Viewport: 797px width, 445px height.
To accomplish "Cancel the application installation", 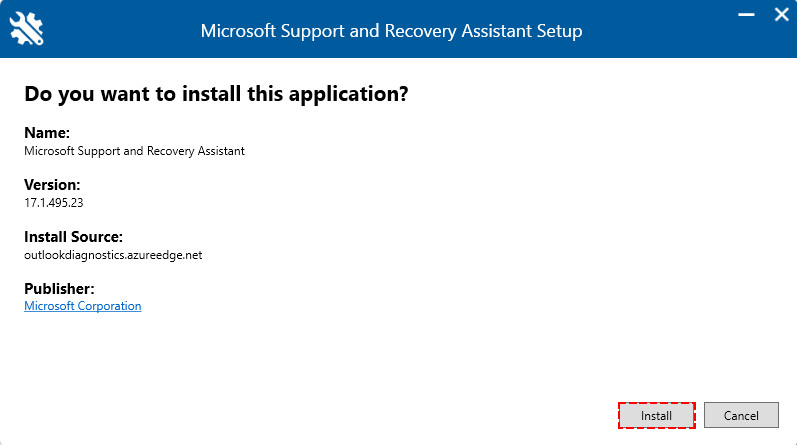I will pos(741,416).
